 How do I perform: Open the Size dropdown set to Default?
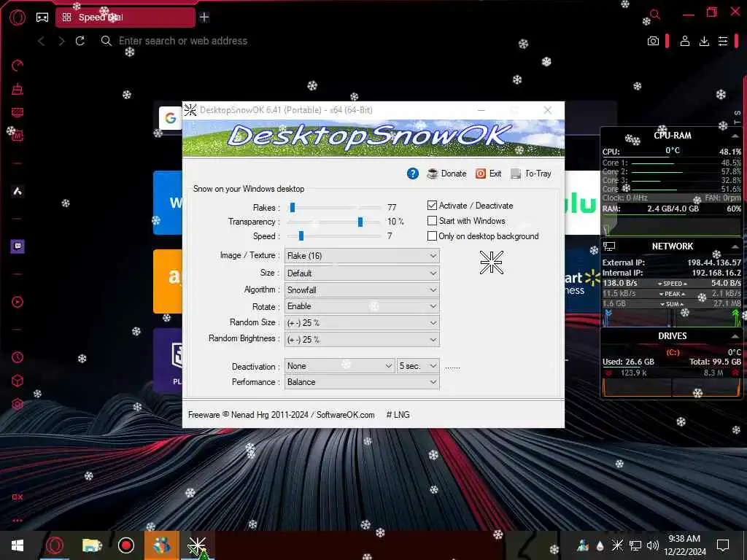tap(362, 273)
